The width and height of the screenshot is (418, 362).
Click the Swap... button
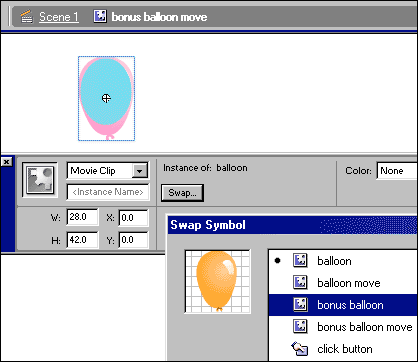[x=182, y=193]
